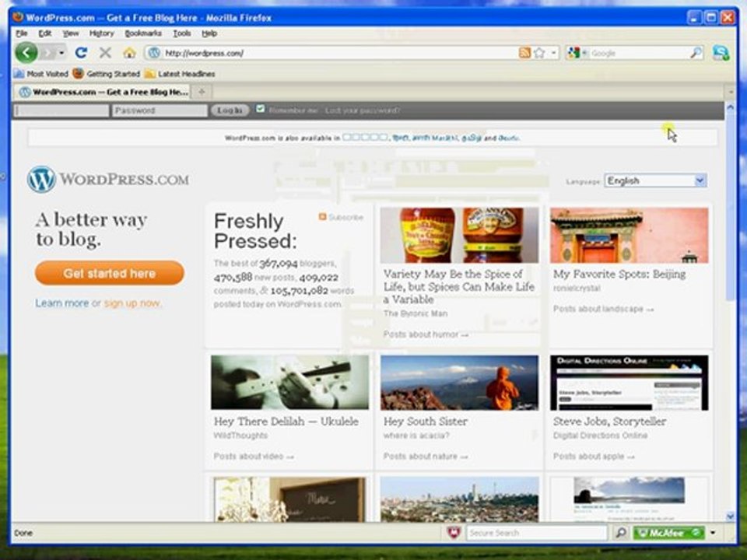The image size is (747, 560).
Task: Click the orange RSS feed icon in address bar
Action: click(x=524, y=53)
